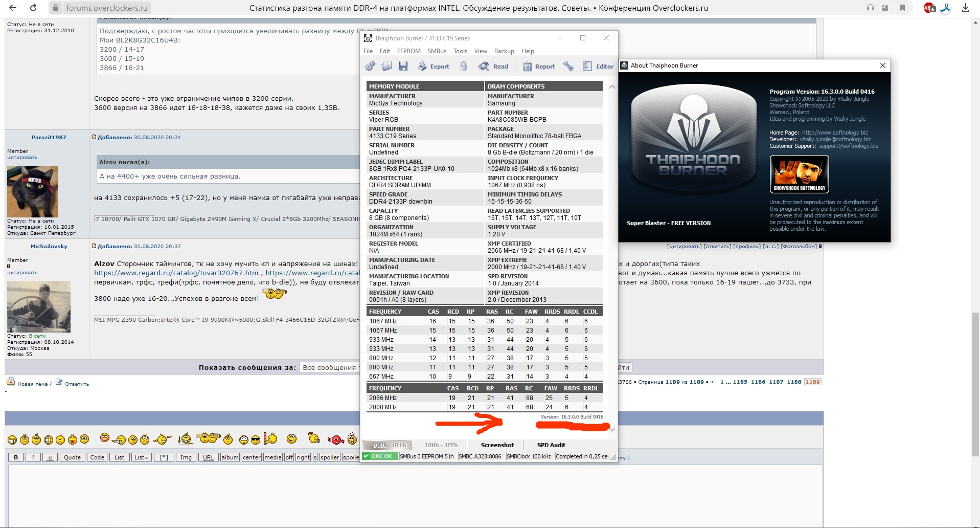This screenshot has width=980, height=528.
Task: Click the Parazit1987 cat avatar image
Action: coord(33,192)
